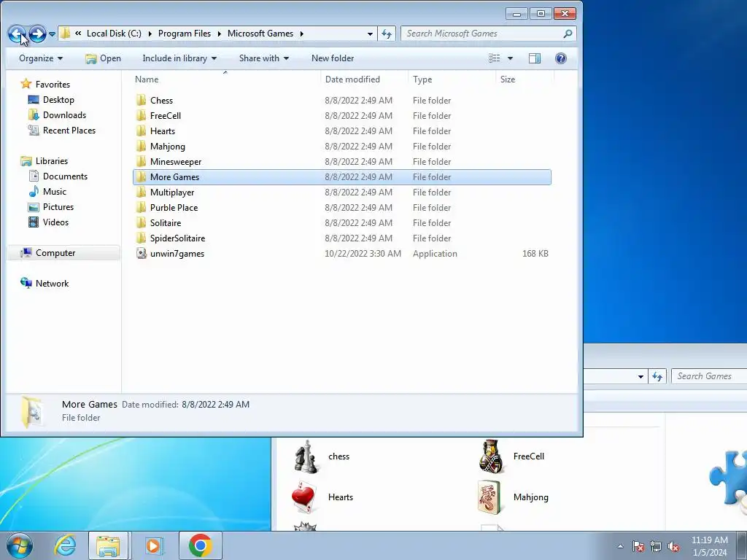Select the Multiplayer folder icon
This screenshot has width=747, height=560.
(141, 192)
